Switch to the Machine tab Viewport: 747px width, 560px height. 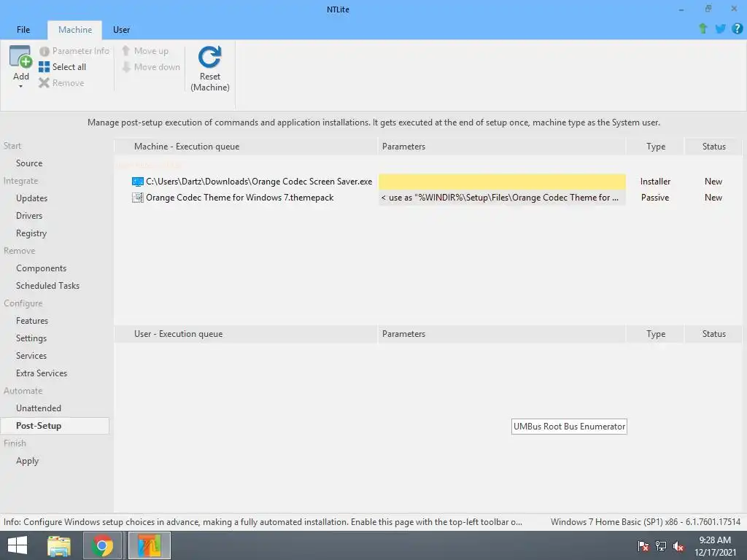[x=75, y=29]
